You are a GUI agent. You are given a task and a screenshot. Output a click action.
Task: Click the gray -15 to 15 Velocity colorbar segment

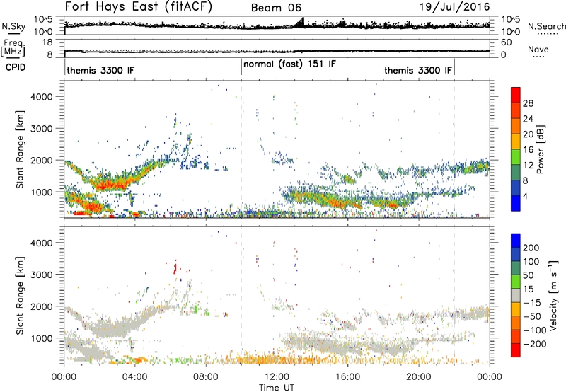(x=516, y=296)
